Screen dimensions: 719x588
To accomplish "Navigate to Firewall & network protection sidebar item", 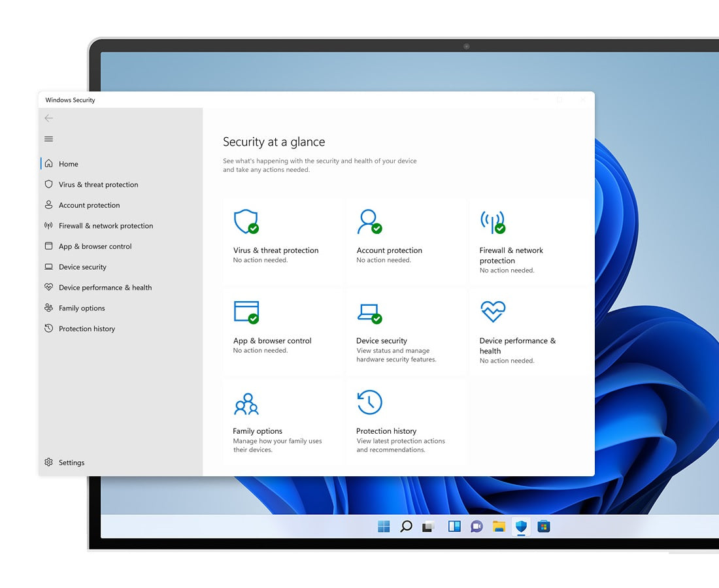I will click(105, 226).
